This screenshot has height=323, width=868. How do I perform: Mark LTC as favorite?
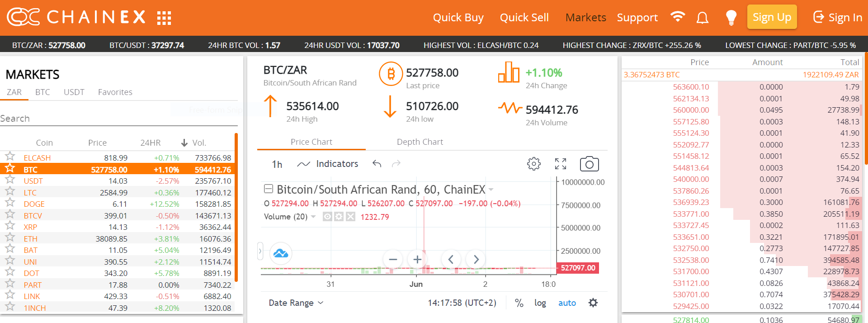click(10, 191)
